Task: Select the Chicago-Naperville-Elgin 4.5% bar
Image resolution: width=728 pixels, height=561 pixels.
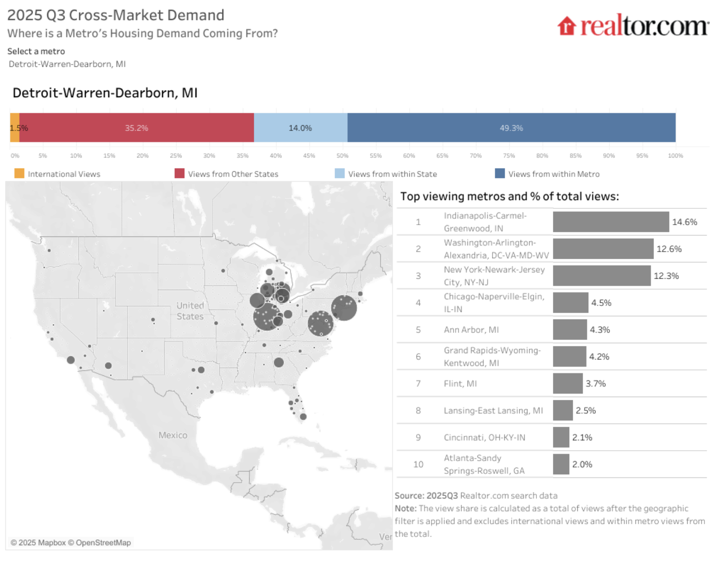Action: (x=571, y=303)
